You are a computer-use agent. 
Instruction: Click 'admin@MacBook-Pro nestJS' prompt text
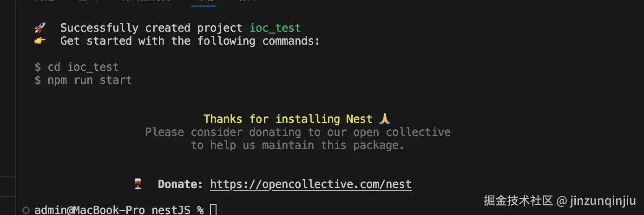(x=112, y=210)
